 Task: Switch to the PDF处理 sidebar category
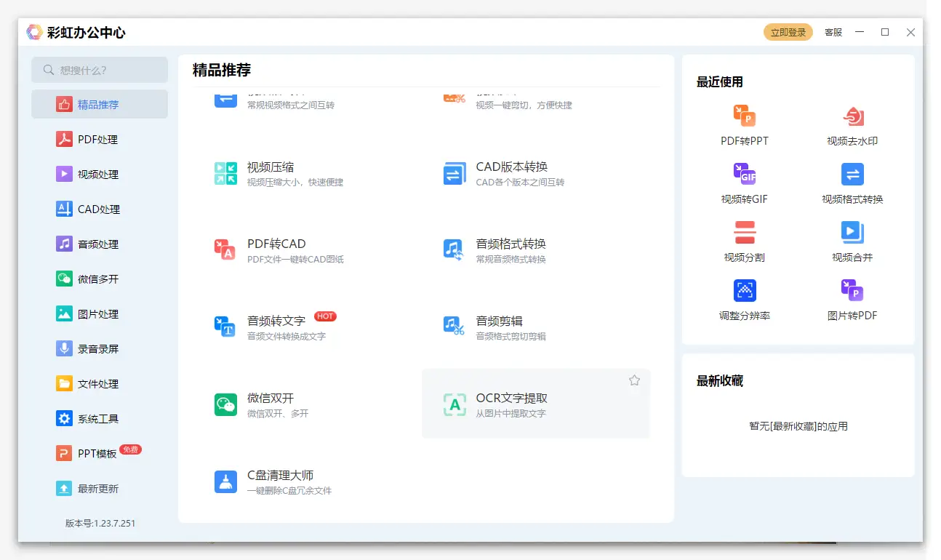point(98,140)
